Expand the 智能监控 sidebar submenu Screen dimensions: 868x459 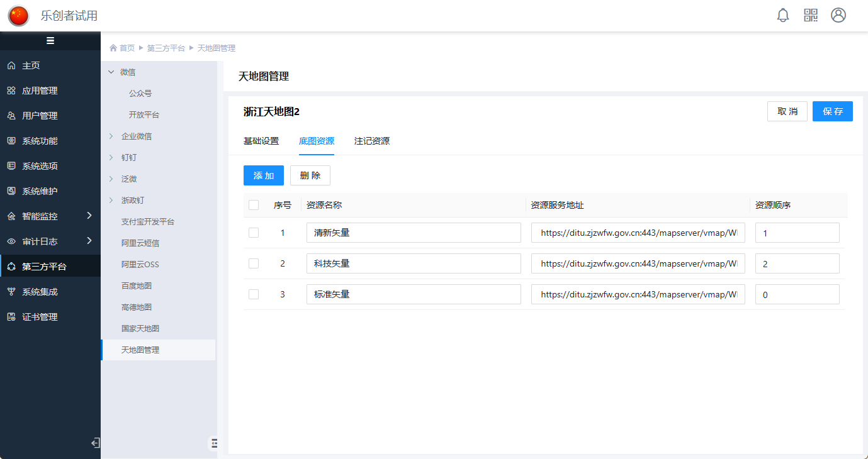tap(89, 216)
